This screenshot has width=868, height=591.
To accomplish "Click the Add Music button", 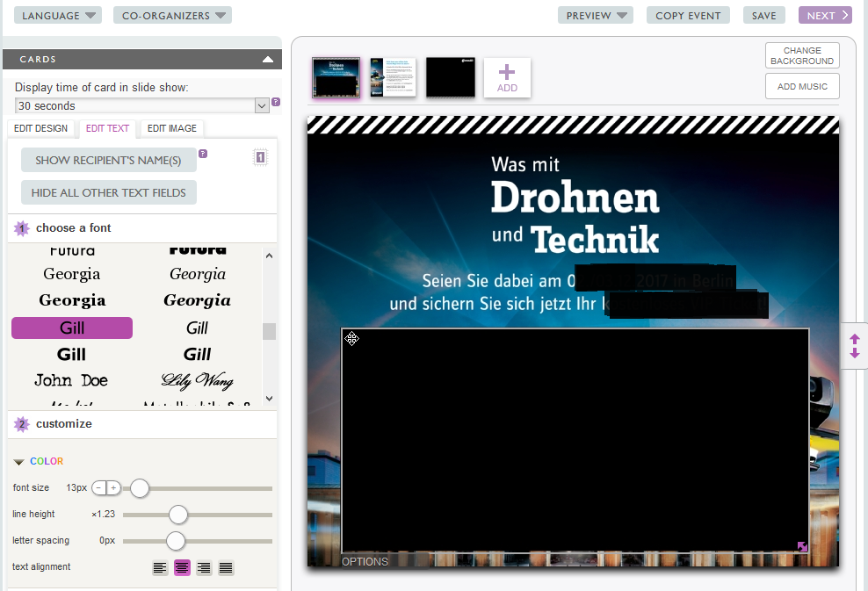I will coord(802,86).
